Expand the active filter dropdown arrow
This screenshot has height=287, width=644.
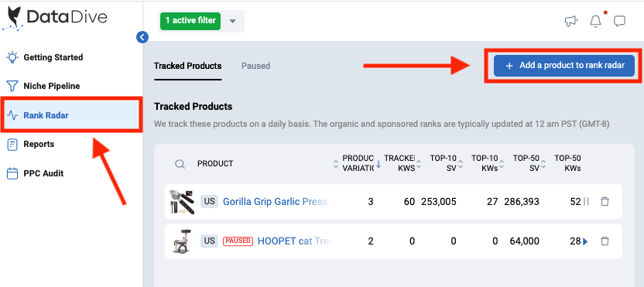(233, 21)
